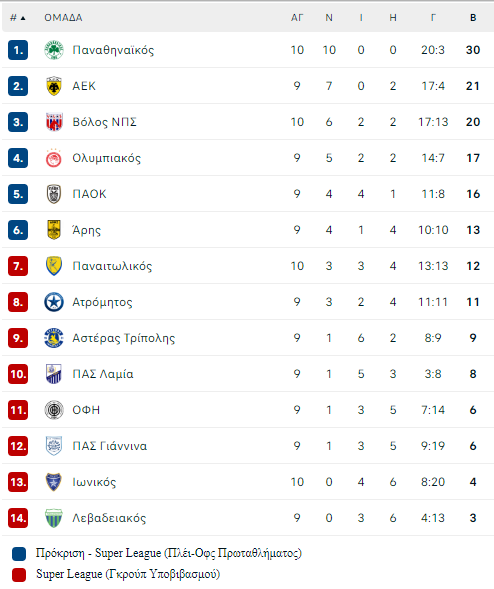Screen dimensions: 494x589
Task: Click the Άρης yellow crest
Action: point(54,230)
